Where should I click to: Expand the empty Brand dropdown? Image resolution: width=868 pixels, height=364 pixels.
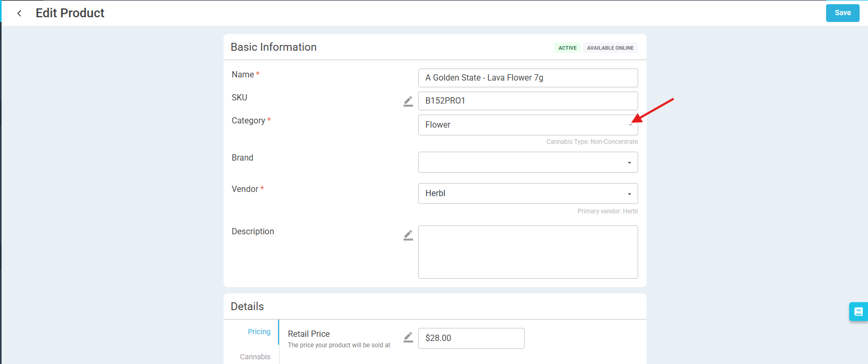[528, 162]
